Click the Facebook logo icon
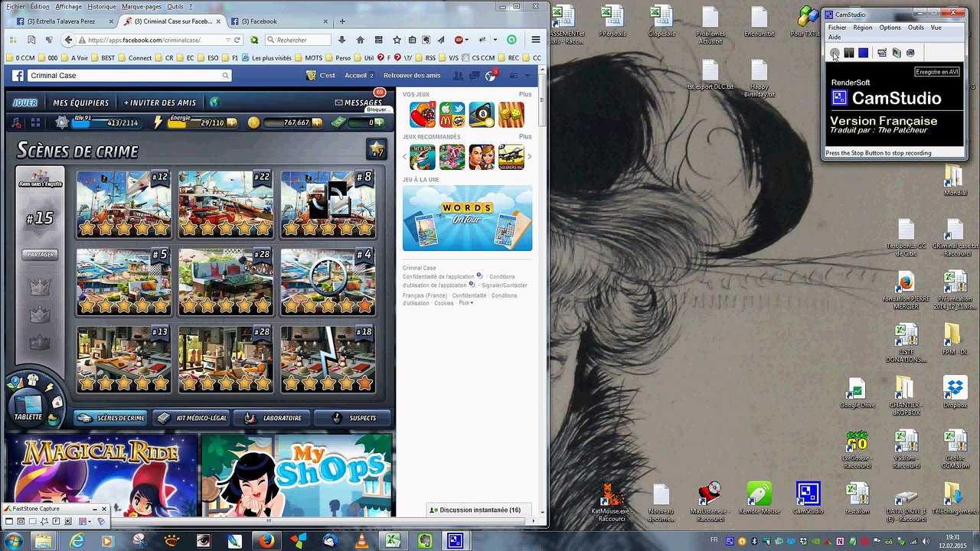This screenshot has width=980, height=551. (x=18, y=76)
